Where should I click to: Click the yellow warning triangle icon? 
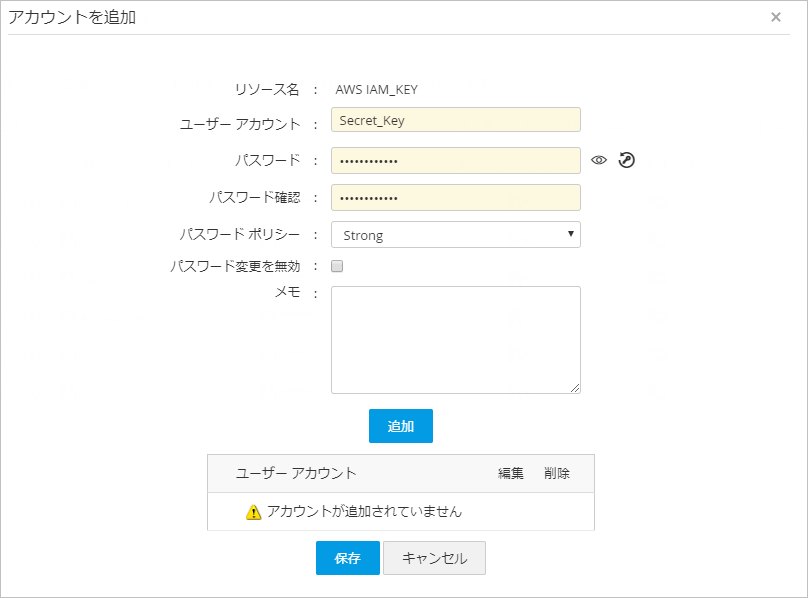[x=254, y=512]
